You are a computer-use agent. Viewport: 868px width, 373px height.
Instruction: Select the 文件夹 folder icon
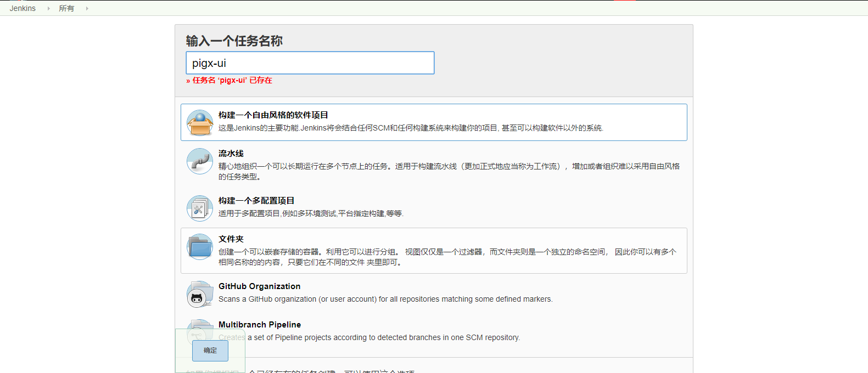(x=200, y=247)
